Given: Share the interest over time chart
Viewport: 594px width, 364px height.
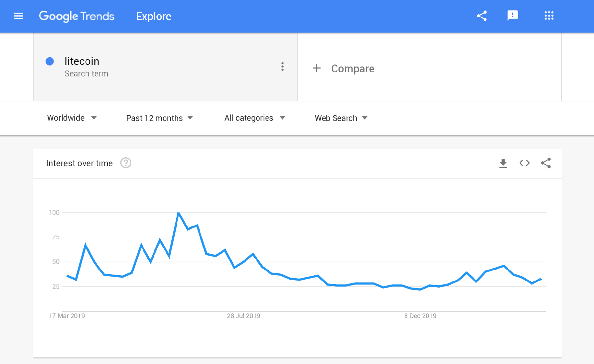Looking at the screenshot, I should (546, 163).
